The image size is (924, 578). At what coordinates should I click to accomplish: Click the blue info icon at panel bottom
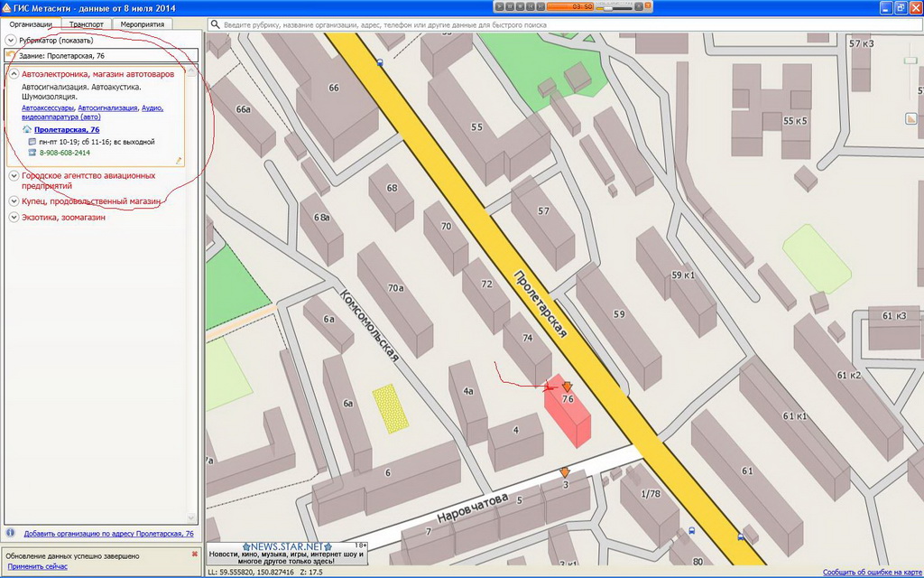pyautogui.click(x=11, y=534)
